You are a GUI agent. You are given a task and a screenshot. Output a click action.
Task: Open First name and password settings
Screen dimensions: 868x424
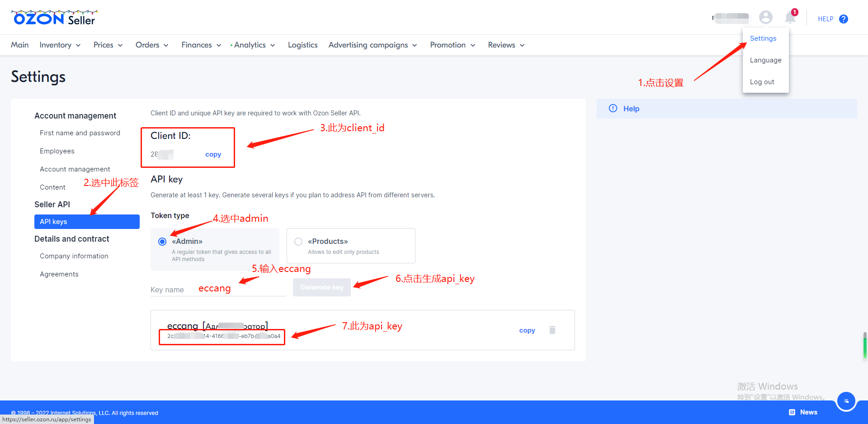tap(80, 133)
